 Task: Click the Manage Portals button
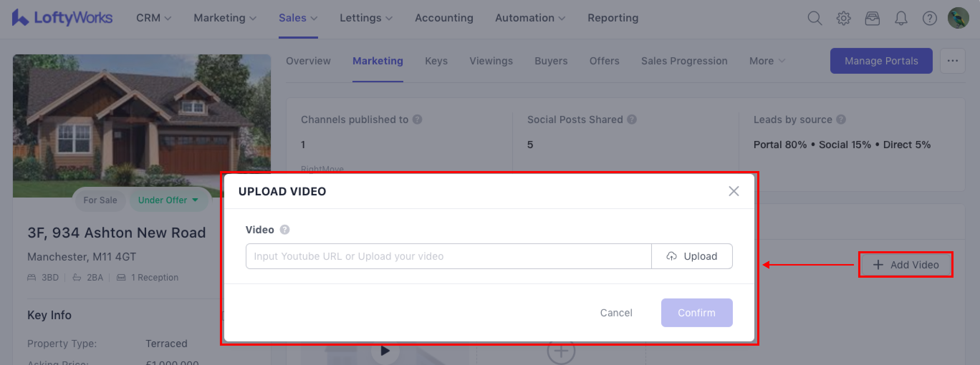tap(881, 61)
